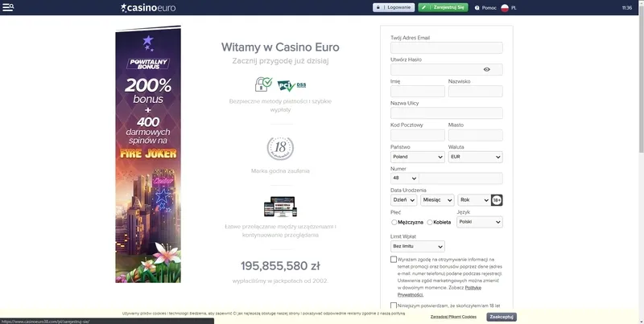Click the Casino Euro logo
This screenshot has height=324, width=644.
click(148, 8)
